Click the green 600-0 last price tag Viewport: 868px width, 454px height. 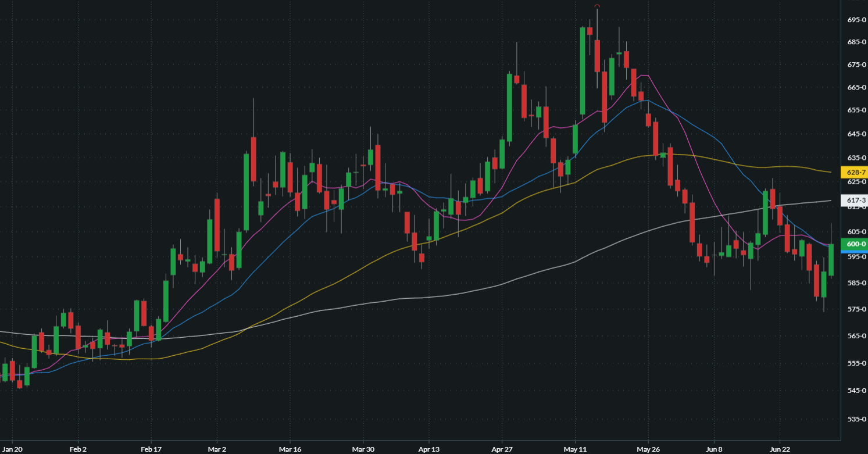(x=856, y=244)
